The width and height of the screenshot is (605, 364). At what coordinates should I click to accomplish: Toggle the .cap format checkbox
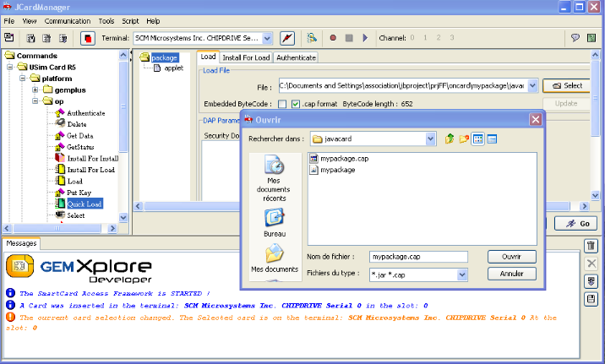(x=296, y=104)
